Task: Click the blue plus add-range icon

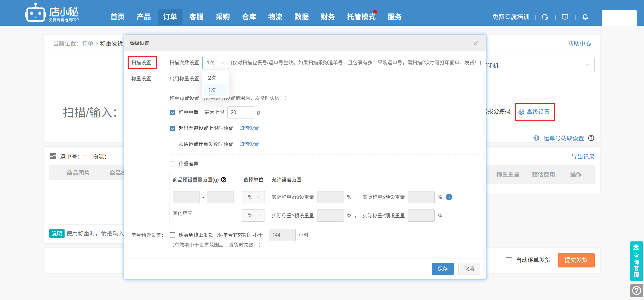Action: tap(449, 197)
